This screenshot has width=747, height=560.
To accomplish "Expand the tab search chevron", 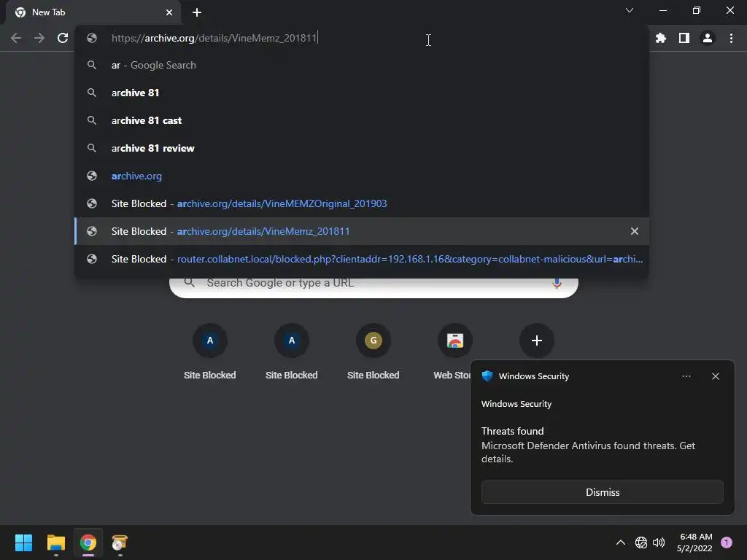I will tap(630, 10).
